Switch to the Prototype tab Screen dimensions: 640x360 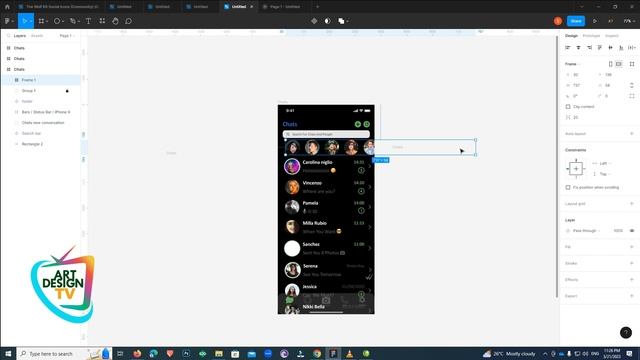coord(591,36)
